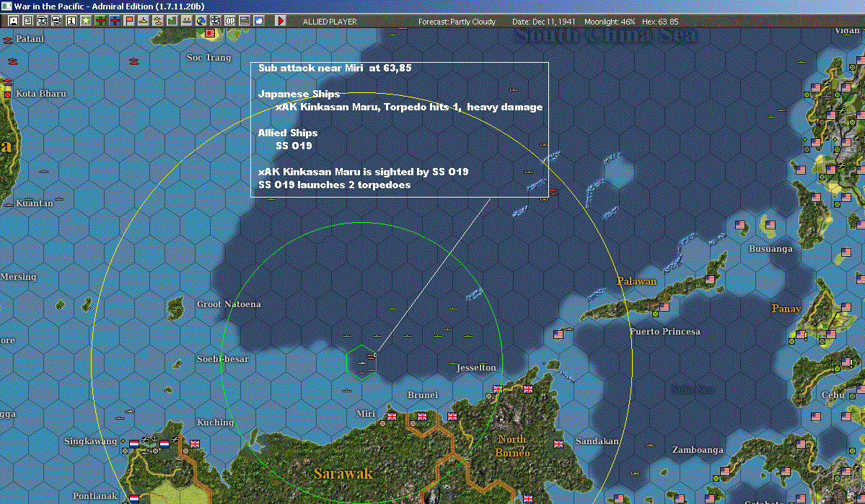Click the single yellow ship toolbar icon
This screenshot has width=865, height=504.
143,21
